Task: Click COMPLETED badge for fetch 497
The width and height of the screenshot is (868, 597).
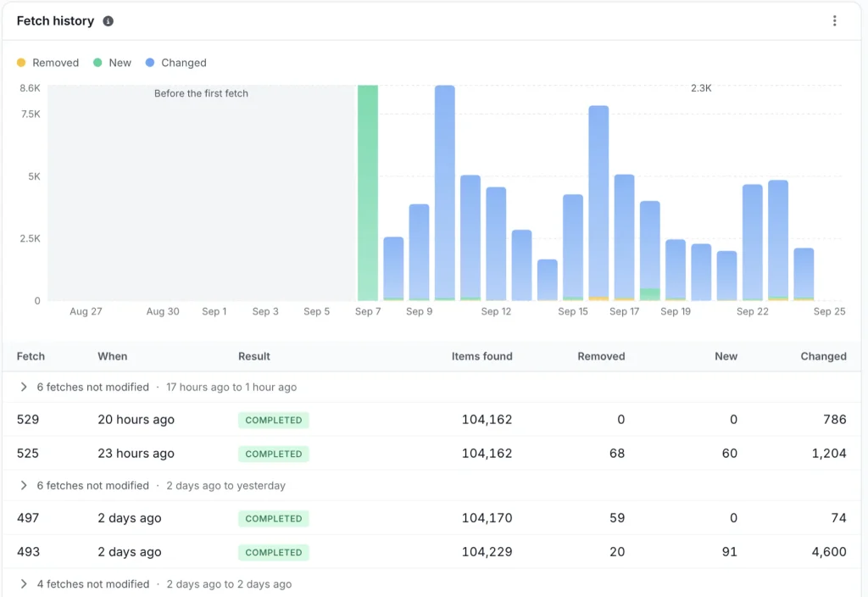Action: click(274, 518)
